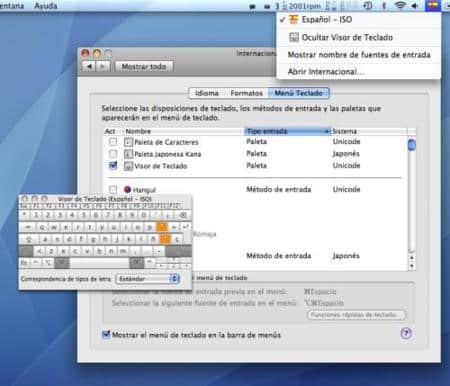Image resolution: width=450 pixels, height=386 pixels.
Task: Click the Visor de Teclado list icon
Action: point(128,166)
